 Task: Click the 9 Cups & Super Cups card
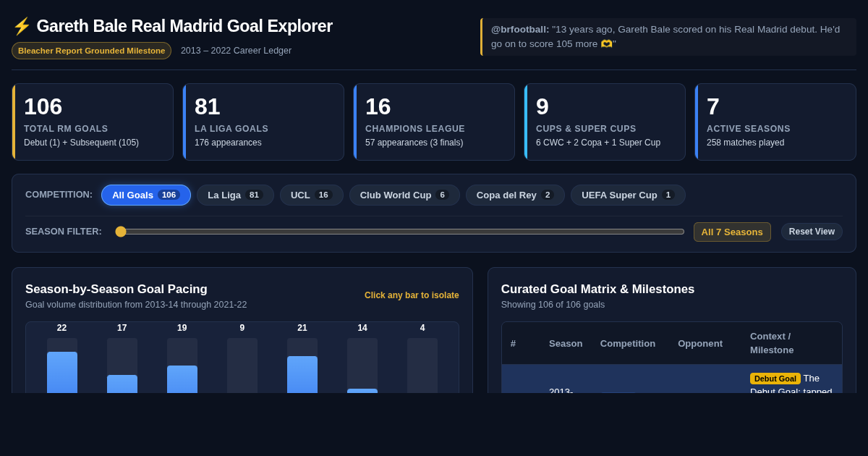tap(605, 122)
